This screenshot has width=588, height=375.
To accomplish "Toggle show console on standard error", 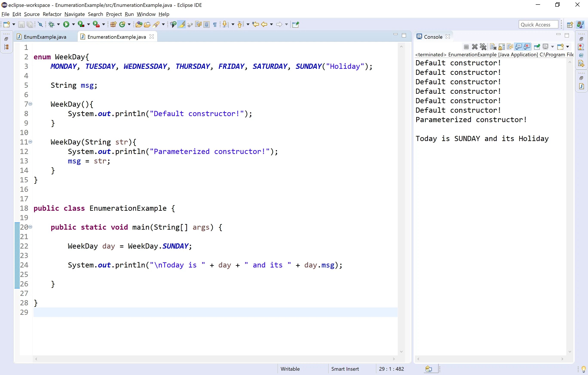I will click(527, 46).
